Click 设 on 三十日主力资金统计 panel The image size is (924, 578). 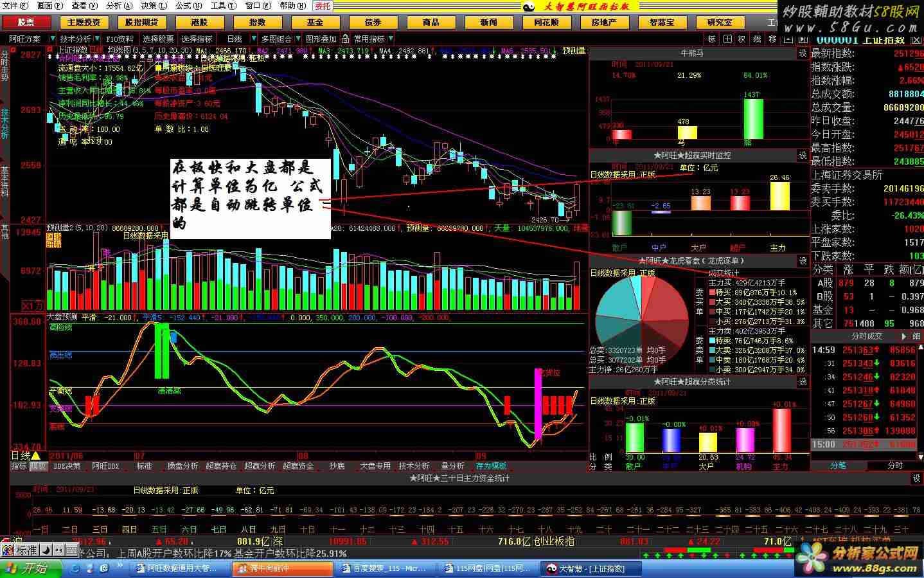917,478
